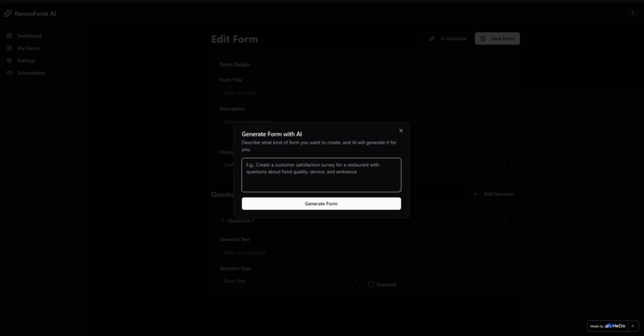The width and height of the screenshot is (644, 336).
Task: Click the plus icon beside Add Question
Action: pyautogui.click(x=475, y=194)
